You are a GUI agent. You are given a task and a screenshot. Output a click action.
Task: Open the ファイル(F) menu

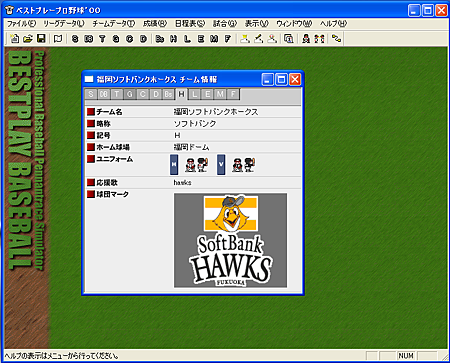(21, 24)
